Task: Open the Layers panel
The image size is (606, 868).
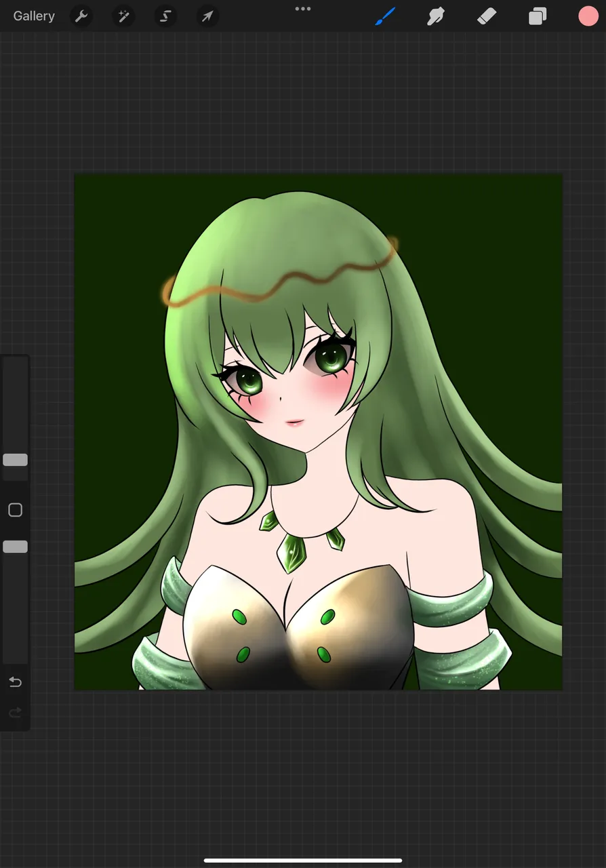Action: (538, 16)
